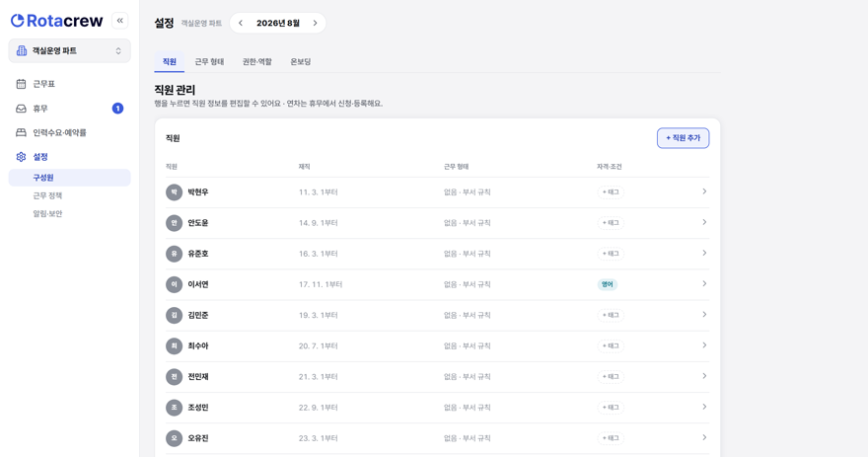Select 구성원 submenu item
Screen dimensions: 868x457
click(70, 178)
